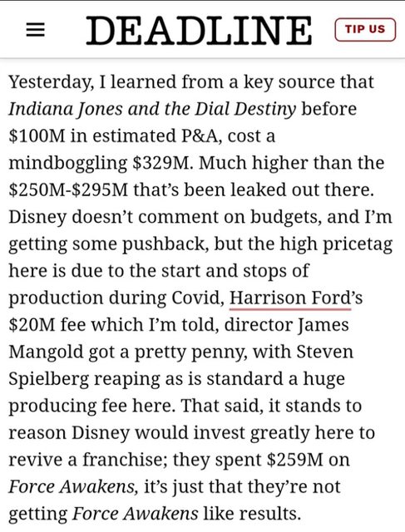
Task: Click the first italic Force Awakens title
Action: [x=71, y=487]
